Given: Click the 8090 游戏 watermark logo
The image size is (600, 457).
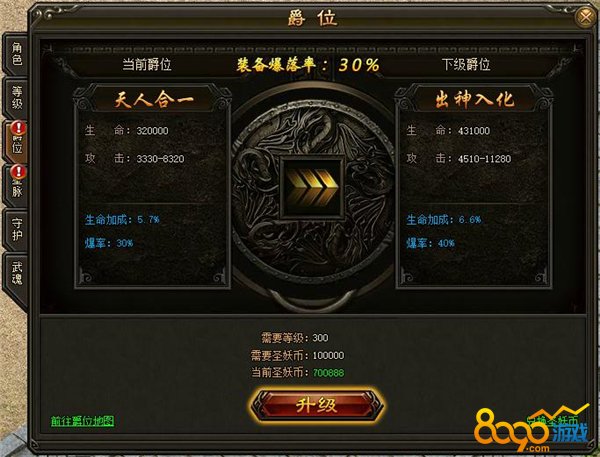Looking at the screenshot, I should pos(532,429).
